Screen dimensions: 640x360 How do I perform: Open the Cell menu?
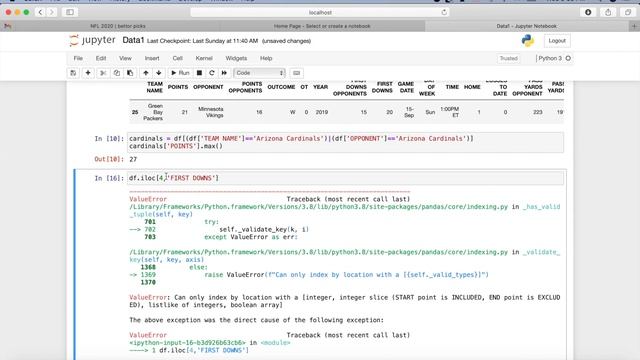[178, 58]
